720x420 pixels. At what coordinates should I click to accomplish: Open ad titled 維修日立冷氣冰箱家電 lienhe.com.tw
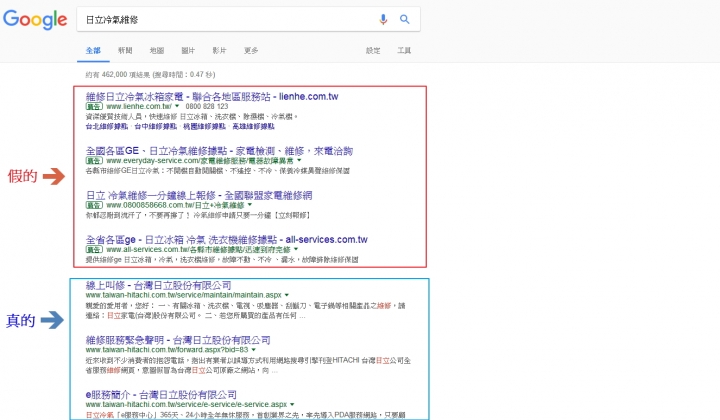212,96
